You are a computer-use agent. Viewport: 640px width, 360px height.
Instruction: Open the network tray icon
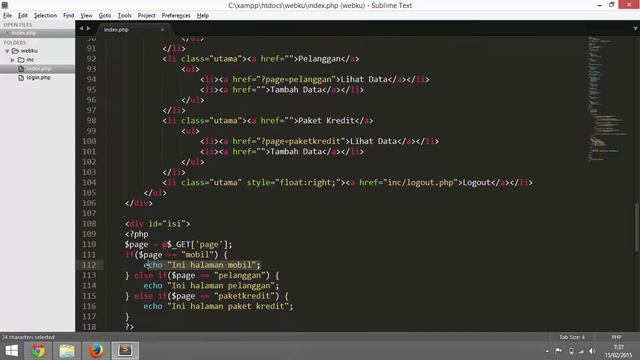[x=581, y=351]
